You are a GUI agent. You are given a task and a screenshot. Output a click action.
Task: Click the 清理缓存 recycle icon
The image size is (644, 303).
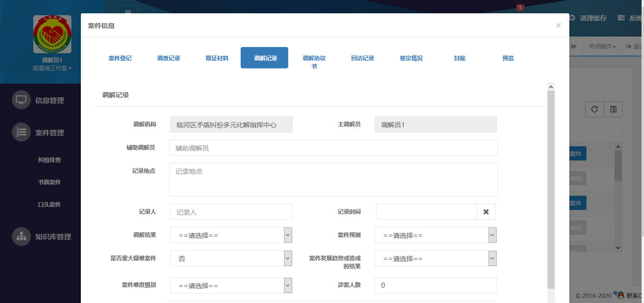pyautogui.click(x=571, y=18)
